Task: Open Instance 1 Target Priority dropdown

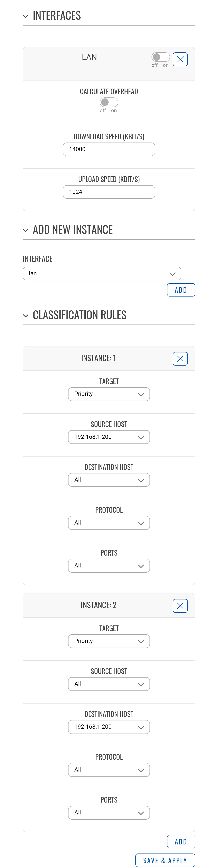Action: click(109, 394)
